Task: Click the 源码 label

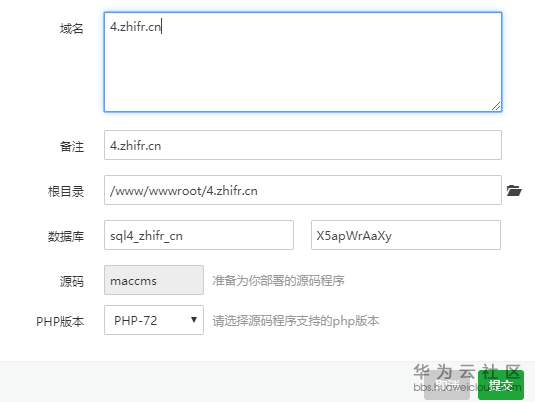Action: coord(72,282)
